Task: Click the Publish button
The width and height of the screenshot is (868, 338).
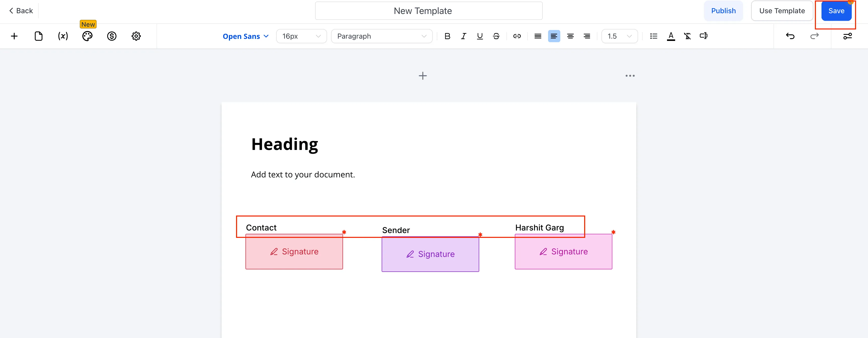Action: [x=723, y=10]
